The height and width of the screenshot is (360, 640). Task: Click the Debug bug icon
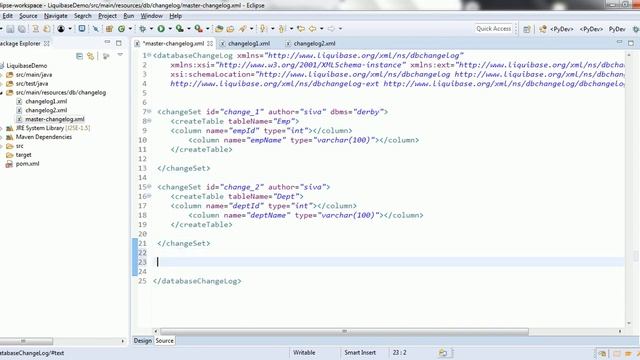[x=142, y=29]
